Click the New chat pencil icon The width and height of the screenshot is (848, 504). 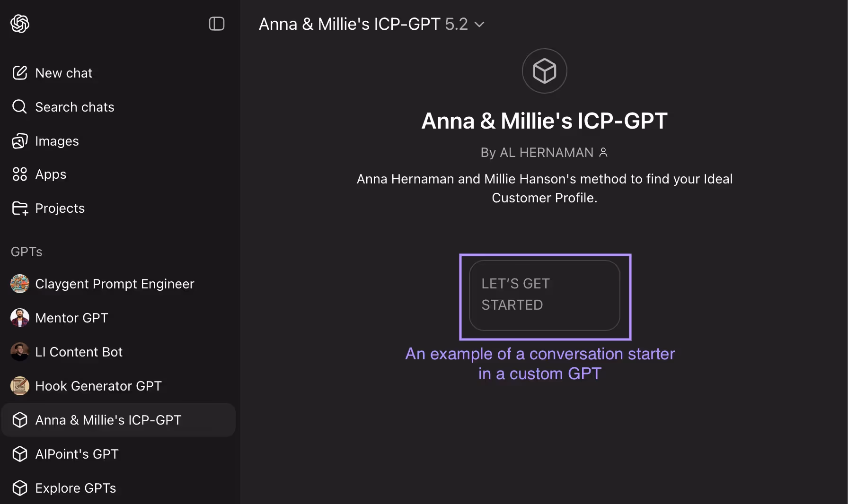click(x=20, y=73)
